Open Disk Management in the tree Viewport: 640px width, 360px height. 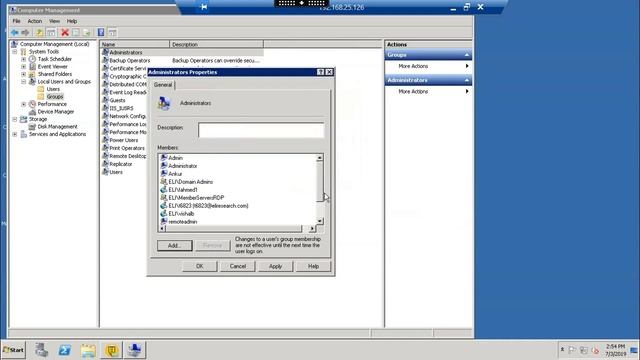click(57, 127)
